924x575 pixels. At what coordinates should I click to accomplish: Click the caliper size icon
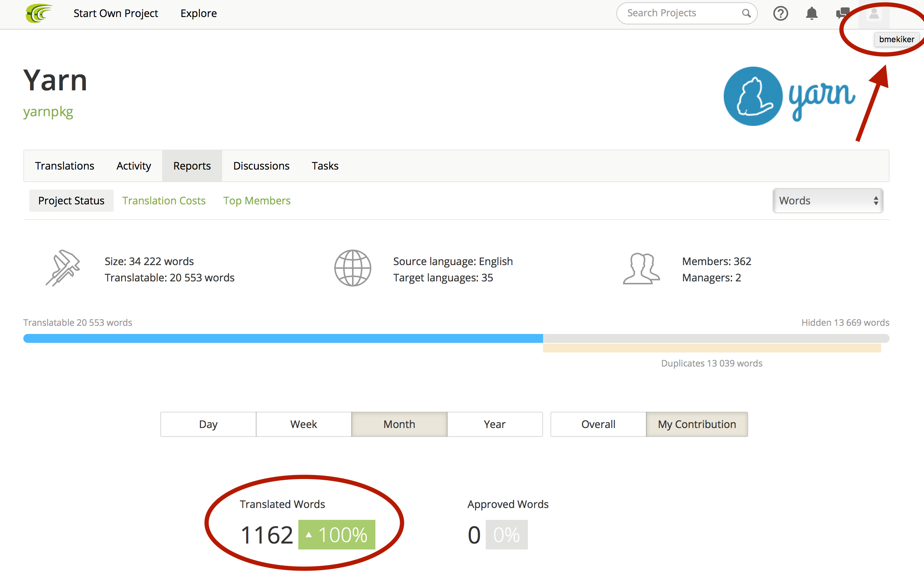(63, 268)
